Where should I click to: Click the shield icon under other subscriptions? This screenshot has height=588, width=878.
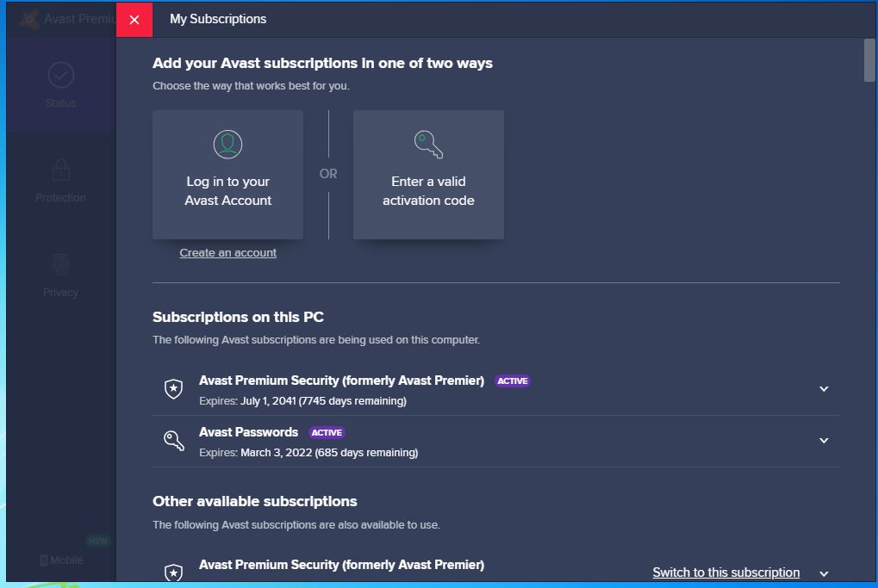click(x=174, y=573)
